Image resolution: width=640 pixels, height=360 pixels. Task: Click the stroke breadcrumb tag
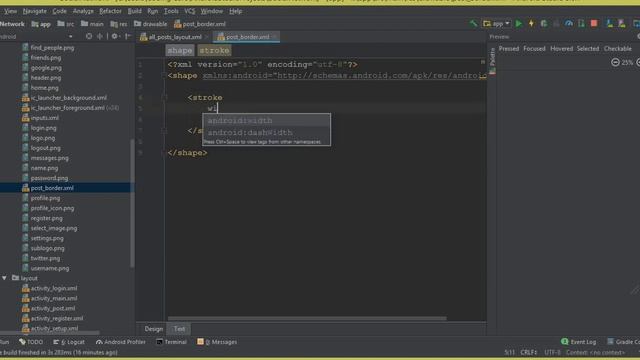(215, 51)
